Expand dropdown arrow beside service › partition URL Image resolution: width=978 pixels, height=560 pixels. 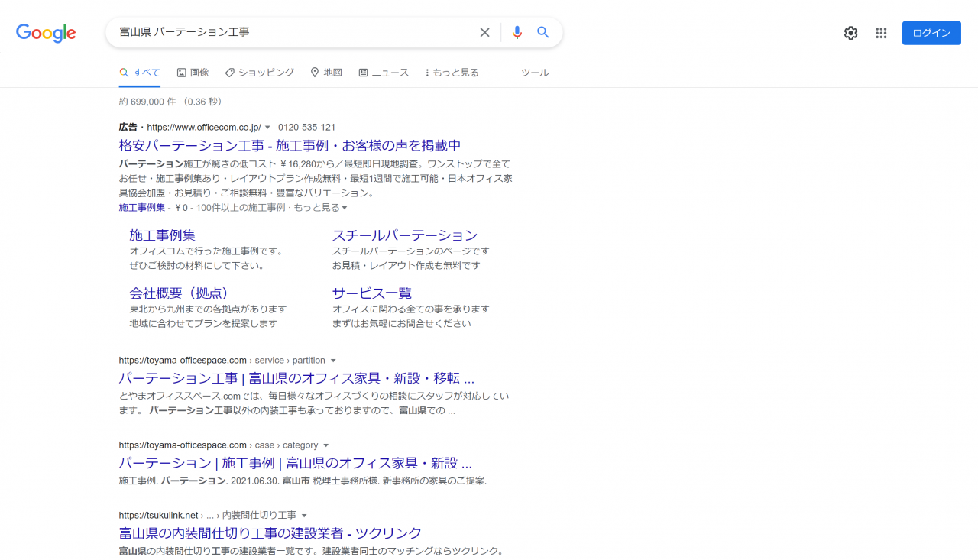(333, 361)
